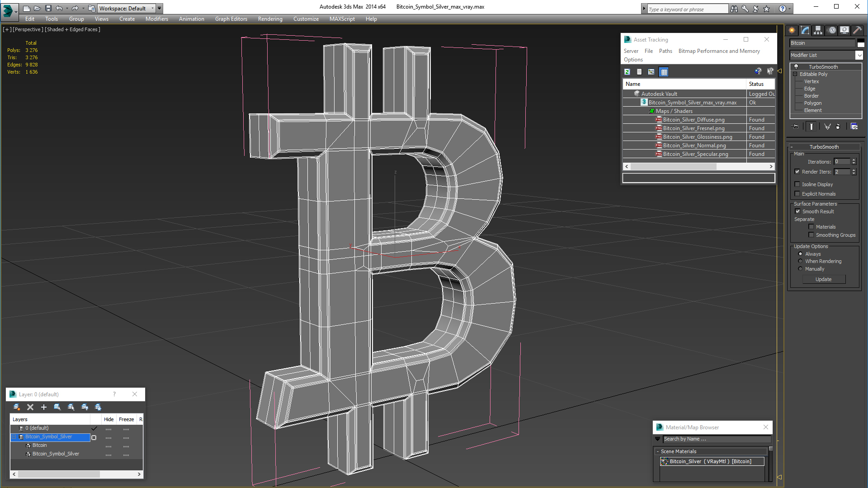Click the Hide column header in Layers

click(108, 419)
